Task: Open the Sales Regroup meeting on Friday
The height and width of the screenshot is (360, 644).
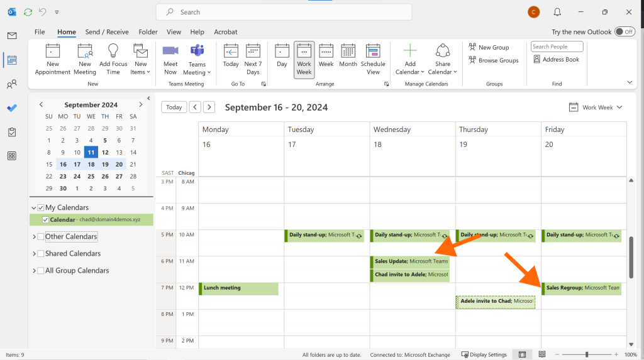Action: [582, 288]
